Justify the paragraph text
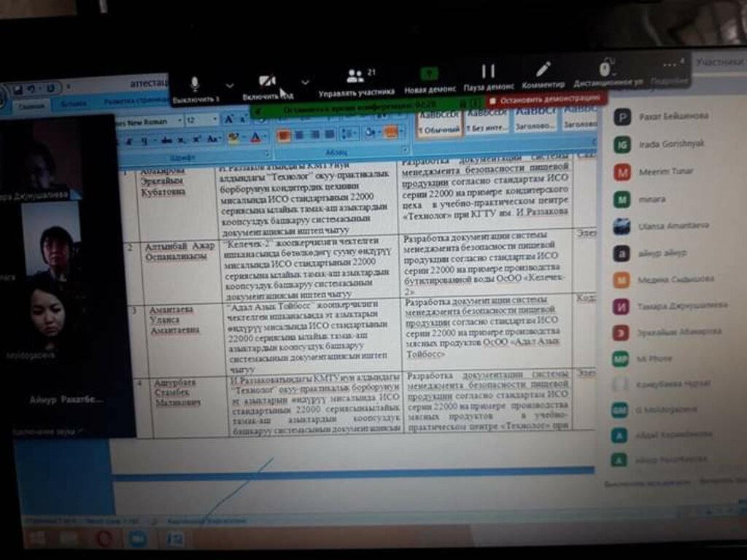This screenshot has width=747, height=560. [330, 134]
